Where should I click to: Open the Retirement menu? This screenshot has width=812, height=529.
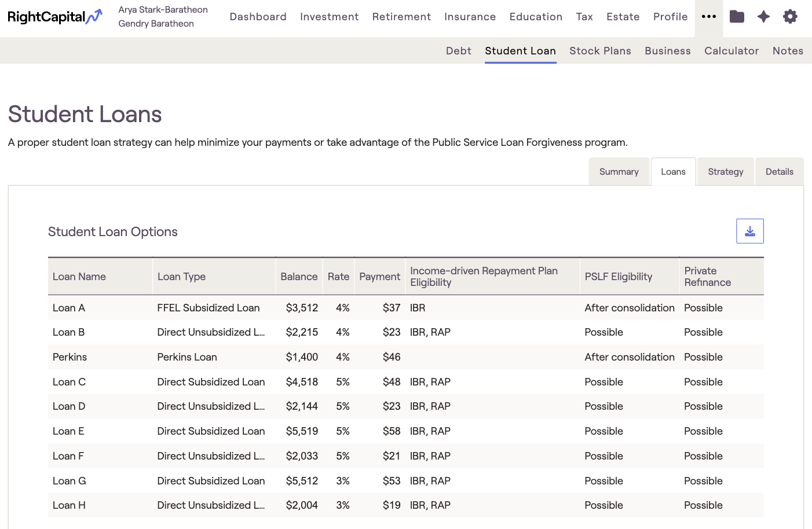tap(401, 17)
